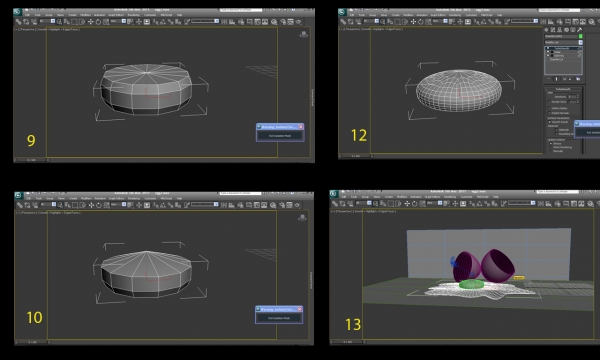Select the TurboSmooth entry in modifier stack

coord(563,48)
